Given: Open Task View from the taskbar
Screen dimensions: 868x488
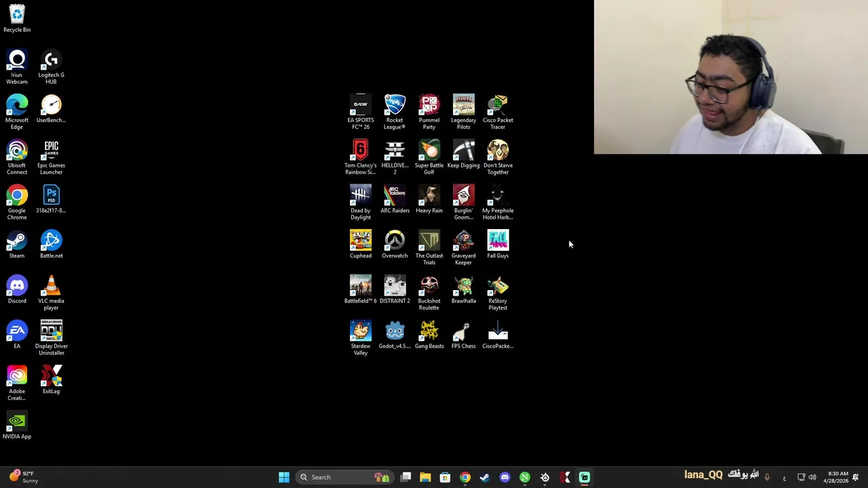Looking at the screenshot, I should pos(406,477).
